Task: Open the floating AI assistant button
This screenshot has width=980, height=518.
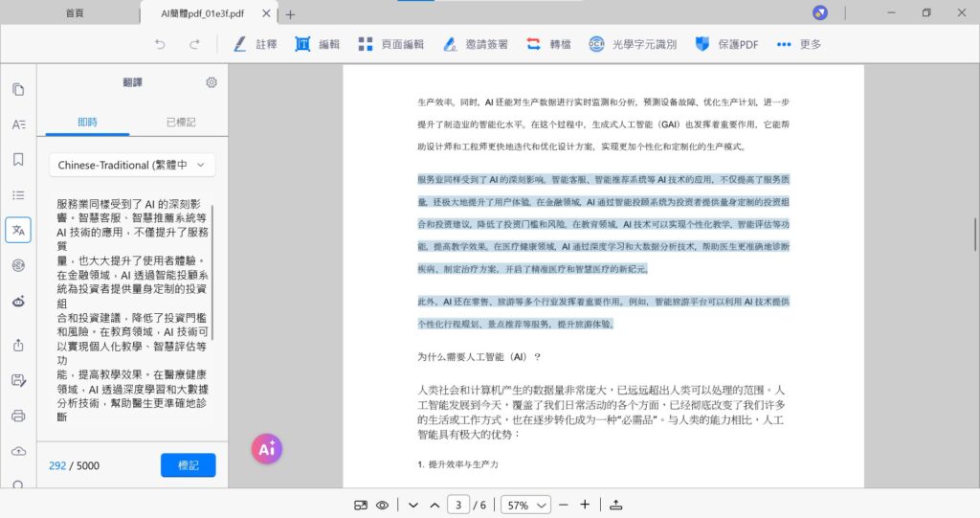Action: [x=267, y=448]
